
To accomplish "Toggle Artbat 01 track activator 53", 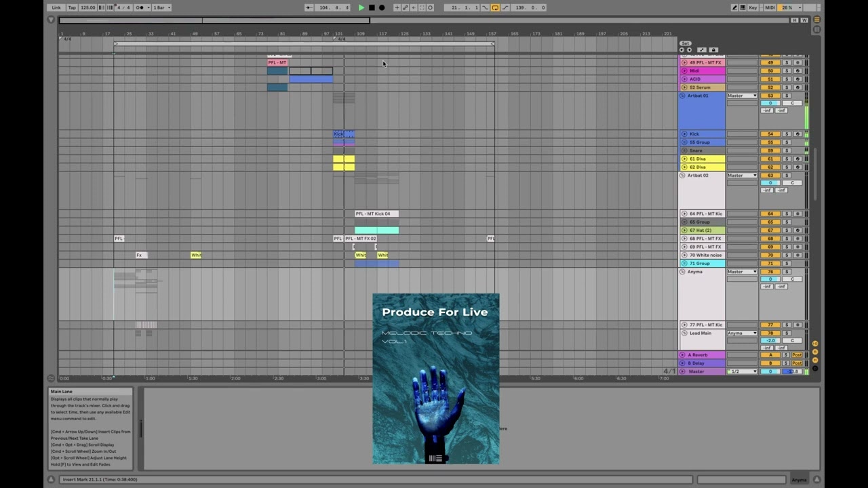I will tap(770, 96).
